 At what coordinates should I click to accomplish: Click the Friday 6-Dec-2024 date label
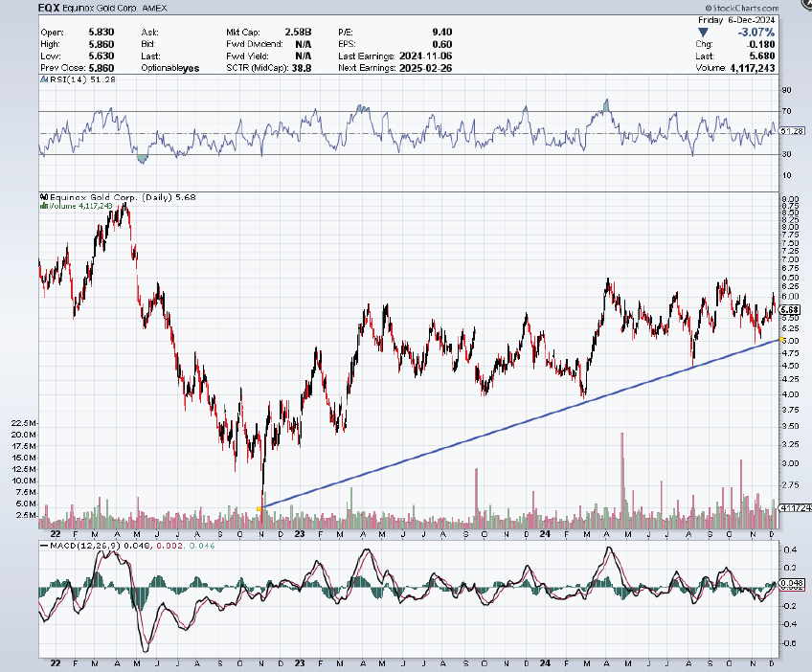pos(736,20)
